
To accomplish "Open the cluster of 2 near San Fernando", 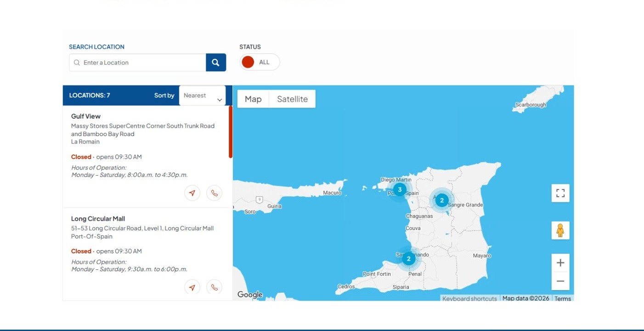I will point(408,258).
